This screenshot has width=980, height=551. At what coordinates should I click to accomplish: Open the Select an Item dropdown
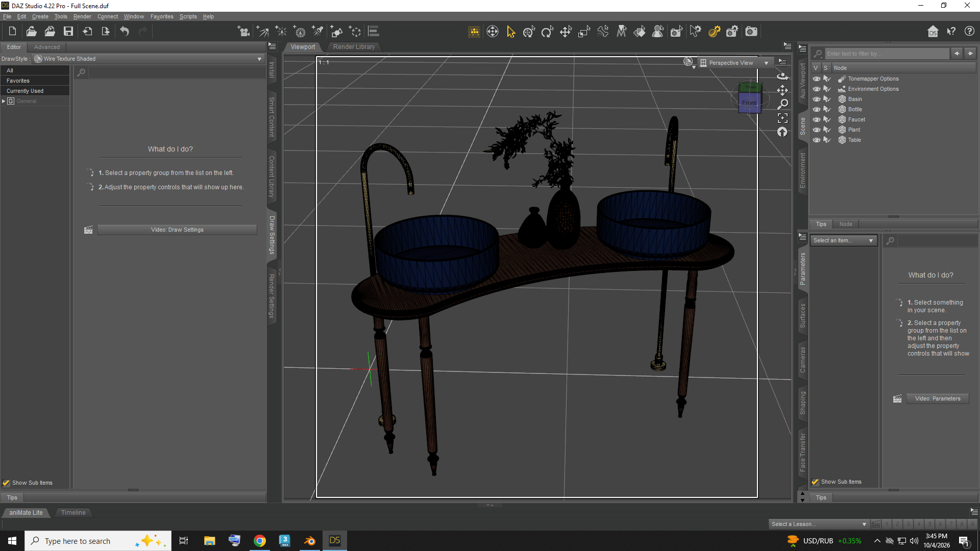(843, 240)
